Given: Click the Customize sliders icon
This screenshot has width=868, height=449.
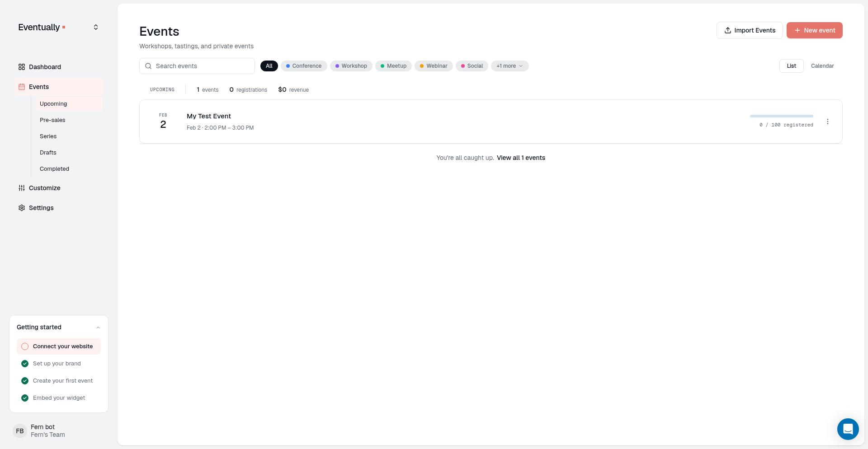Looking at the screenshot, I should tap(22, 188).
